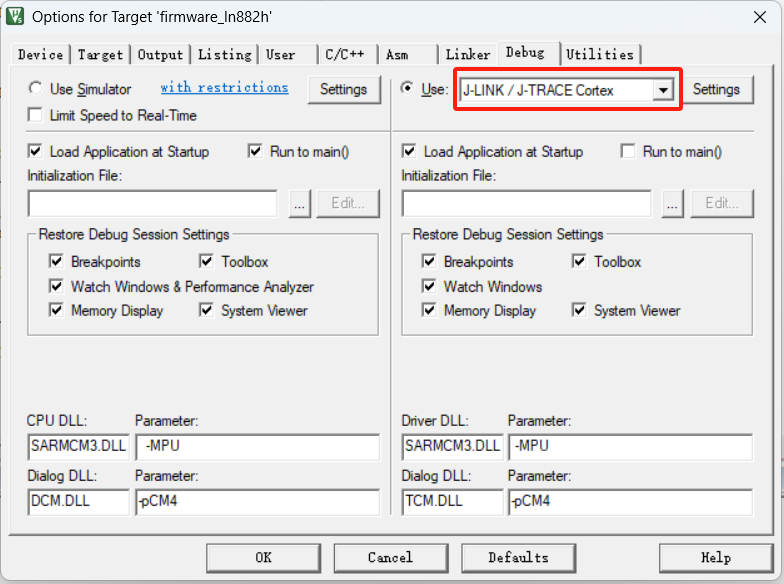
Task: Click CPU DLL field SARMCM3.DLL
Action: [78, 447]
